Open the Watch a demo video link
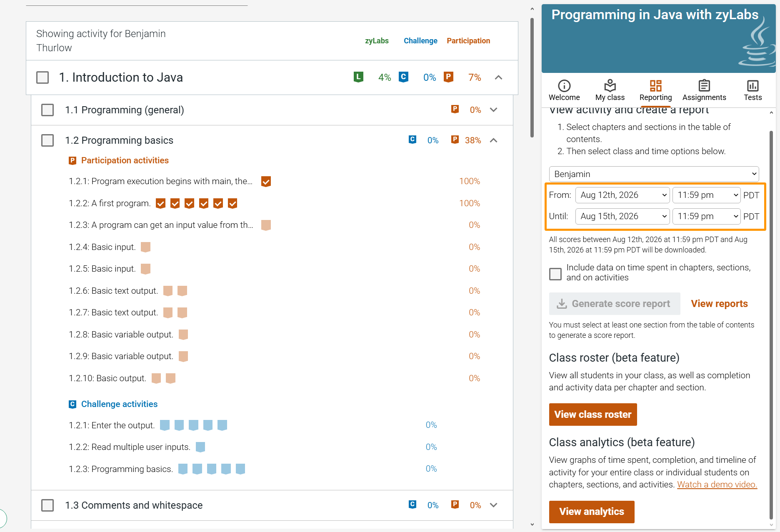Screen dimensions: 780x532 [x=717, y=485]
